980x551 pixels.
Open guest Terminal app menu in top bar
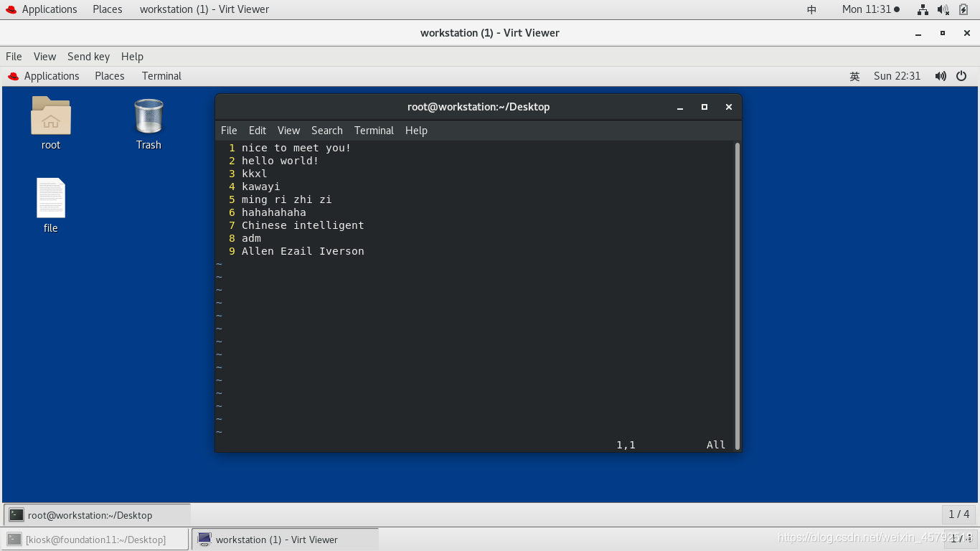pos(161,76)
